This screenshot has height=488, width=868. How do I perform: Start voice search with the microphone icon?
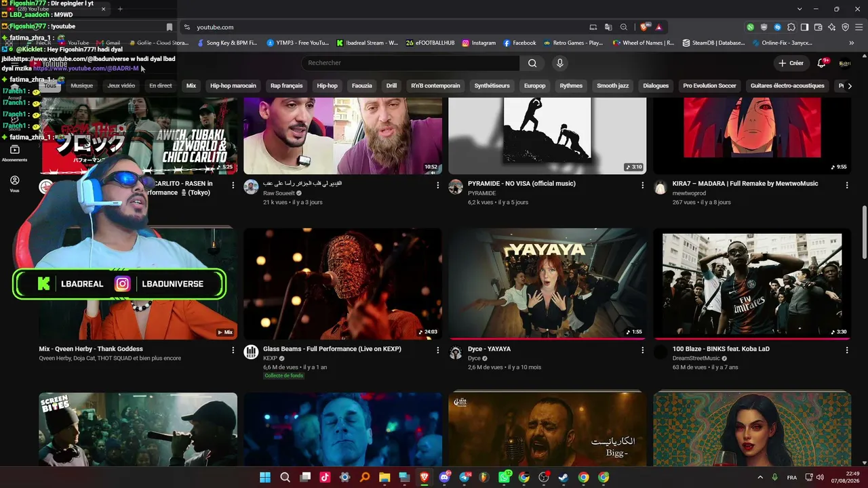point(559,63)
